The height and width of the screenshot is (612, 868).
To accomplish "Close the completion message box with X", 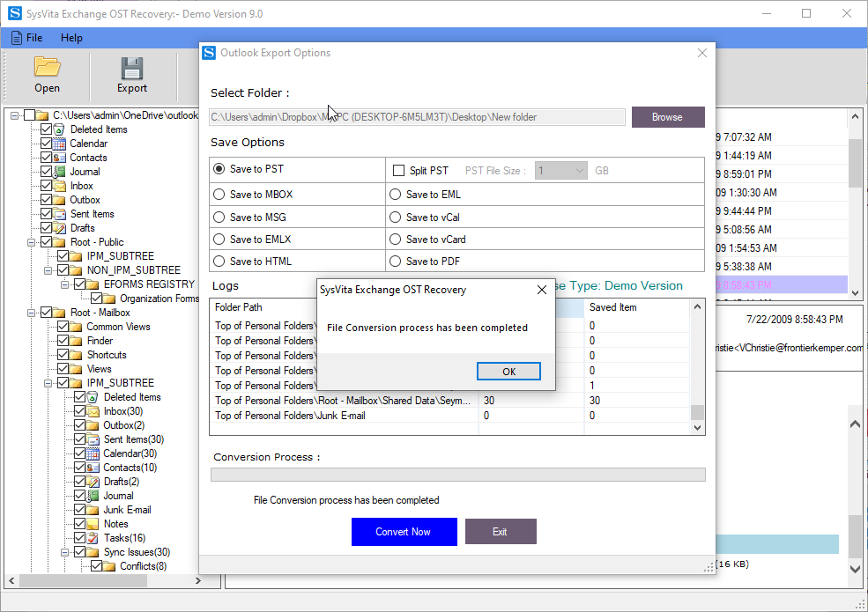I will point(542,290).
